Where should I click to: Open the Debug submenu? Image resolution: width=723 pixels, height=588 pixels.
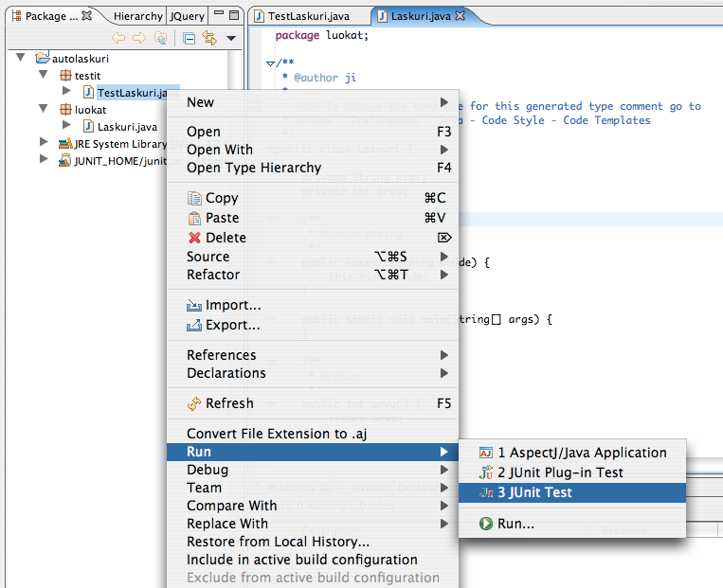(x=313, y=470)
